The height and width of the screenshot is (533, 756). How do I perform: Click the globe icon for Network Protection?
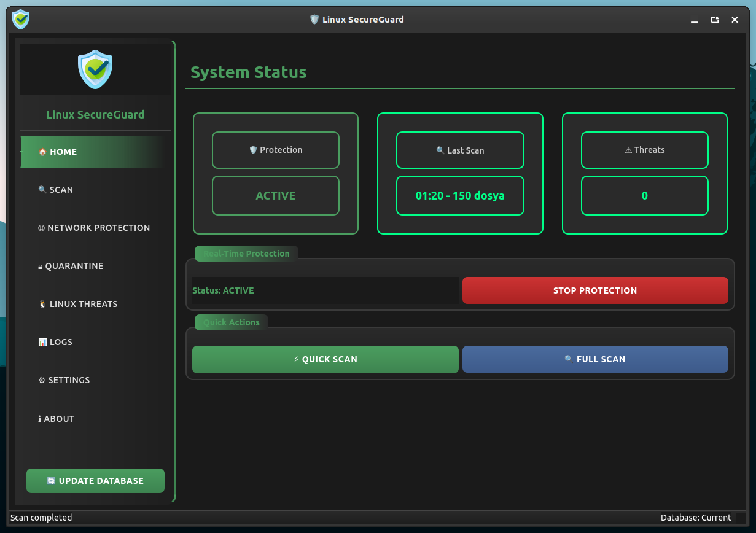[x=42, y=228]
